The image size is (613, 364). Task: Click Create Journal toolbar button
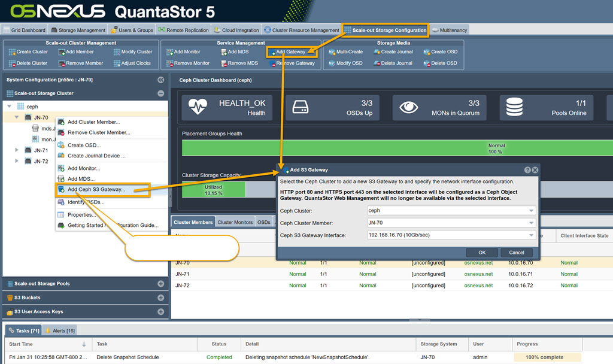tap(393, 51)
